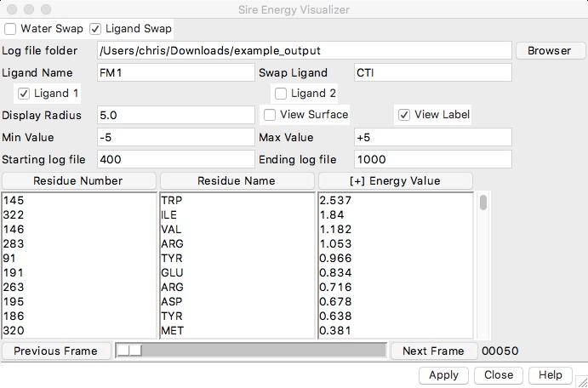
Task: Click the Swap Ligand field CTI
Action: [x=433, y=72]
